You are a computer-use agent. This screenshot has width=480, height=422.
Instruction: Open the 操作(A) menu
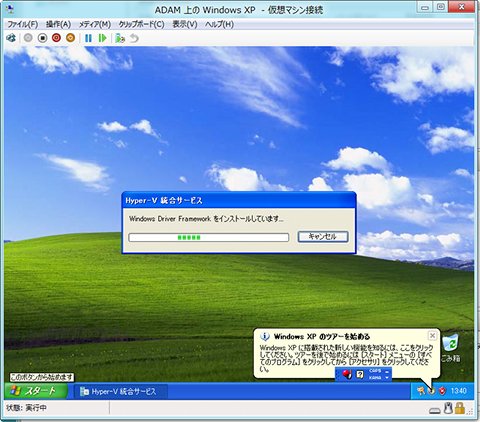pyautogui.click(x=58, y=24)
